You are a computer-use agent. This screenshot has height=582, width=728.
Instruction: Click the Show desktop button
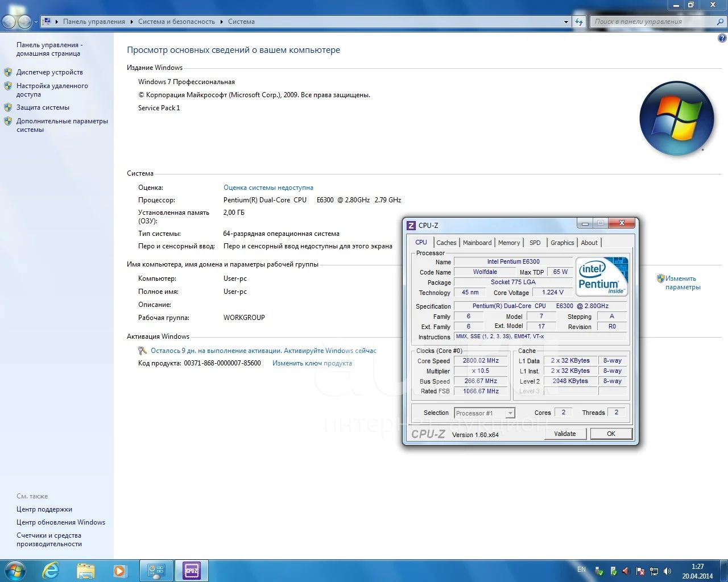pyautogui.click(x=723, y=571)
